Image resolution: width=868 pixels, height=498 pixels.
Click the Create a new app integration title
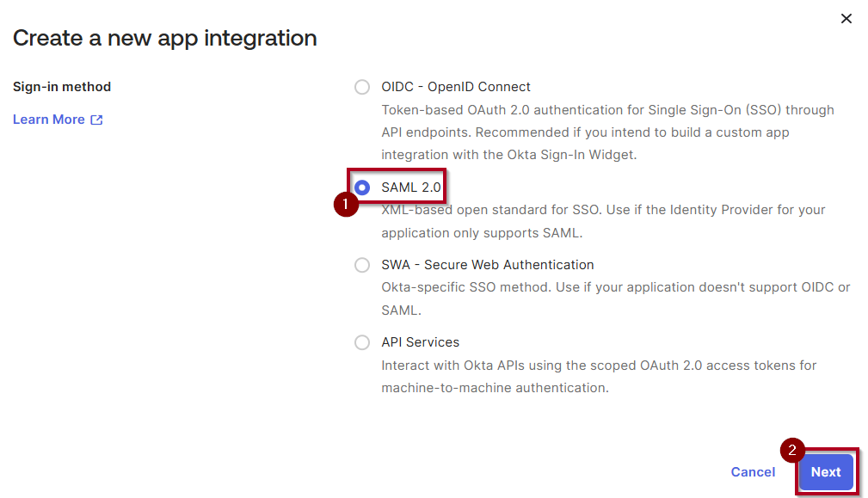coord(163,38)
